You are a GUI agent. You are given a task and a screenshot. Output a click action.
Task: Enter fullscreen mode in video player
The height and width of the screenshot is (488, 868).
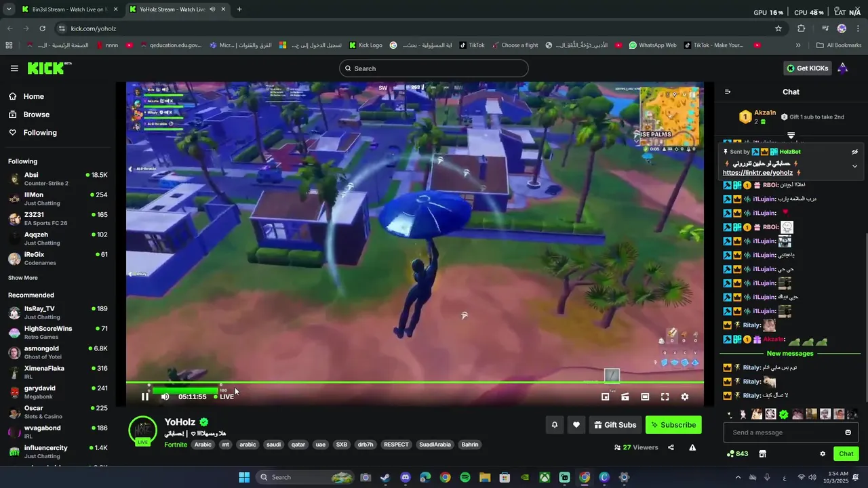tap(665, 396)
